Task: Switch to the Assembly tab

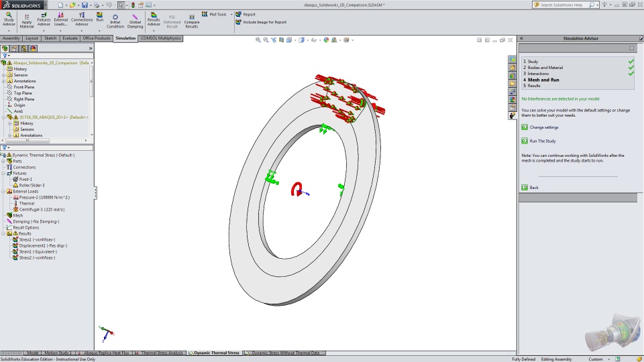Action: pyautogui.click(x=11, y=38)
